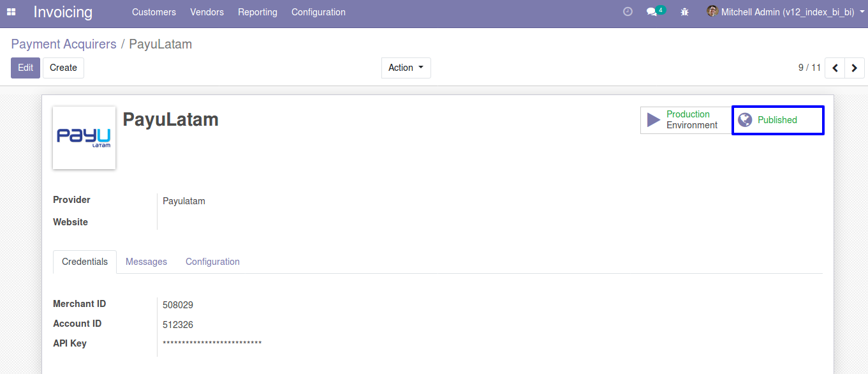Click the Provider field label

point(71,200)
